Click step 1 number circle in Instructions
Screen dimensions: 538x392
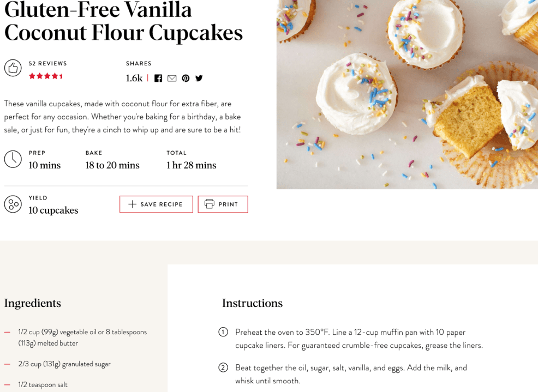(x=223, y=332)
